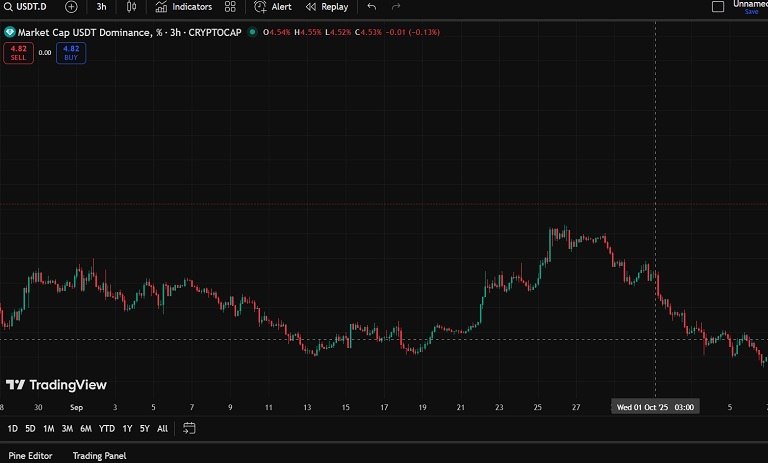Select the 1D time range
768x463 pixels.
12,429
